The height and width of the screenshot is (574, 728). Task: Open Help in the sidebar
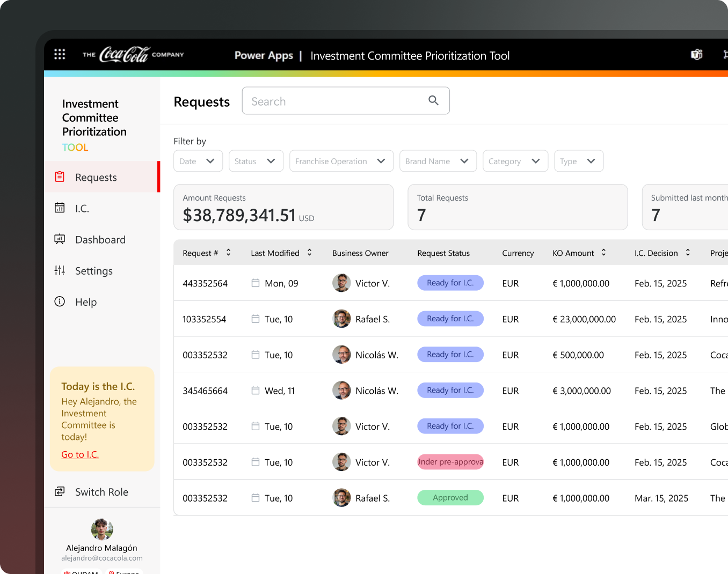point(102,301)
